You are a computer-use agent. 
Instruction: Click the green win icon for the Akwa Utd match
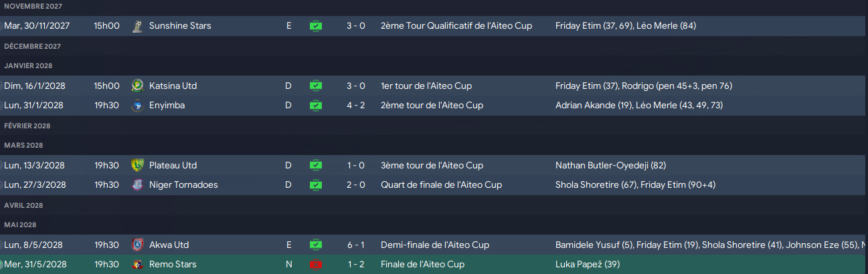coord(316,245)
